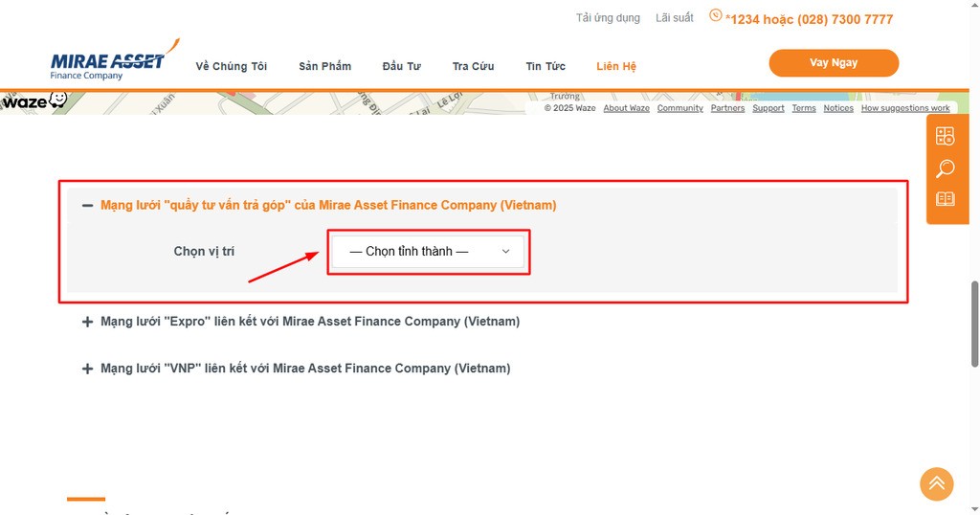Click the Waze Terms link
Viewport: 980px width, 515px height.
pos(804,108)
